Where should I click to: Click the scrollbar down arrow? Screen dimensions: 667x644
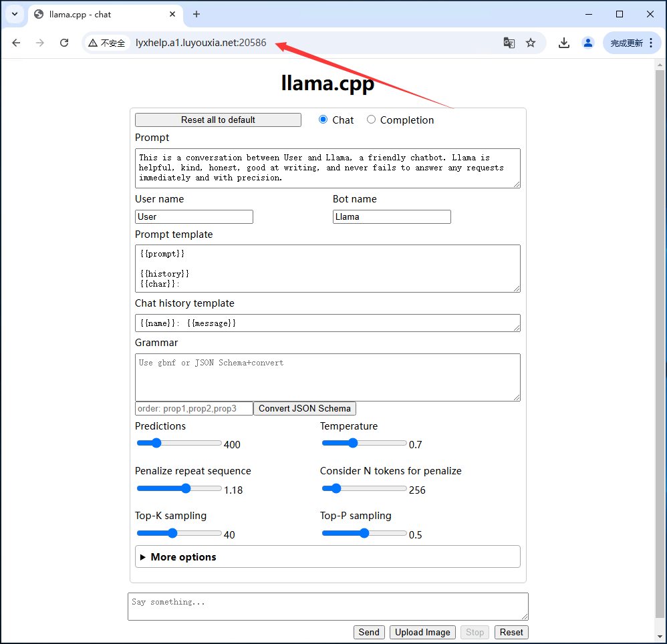[660, 637]
